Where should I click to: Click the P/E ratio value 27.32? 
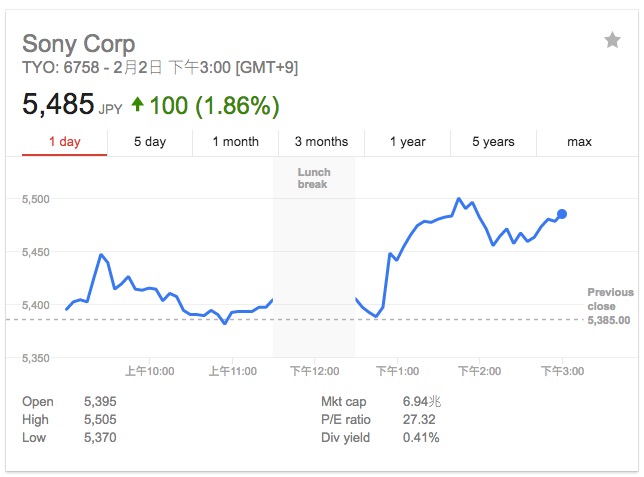[x=419, y=419]
